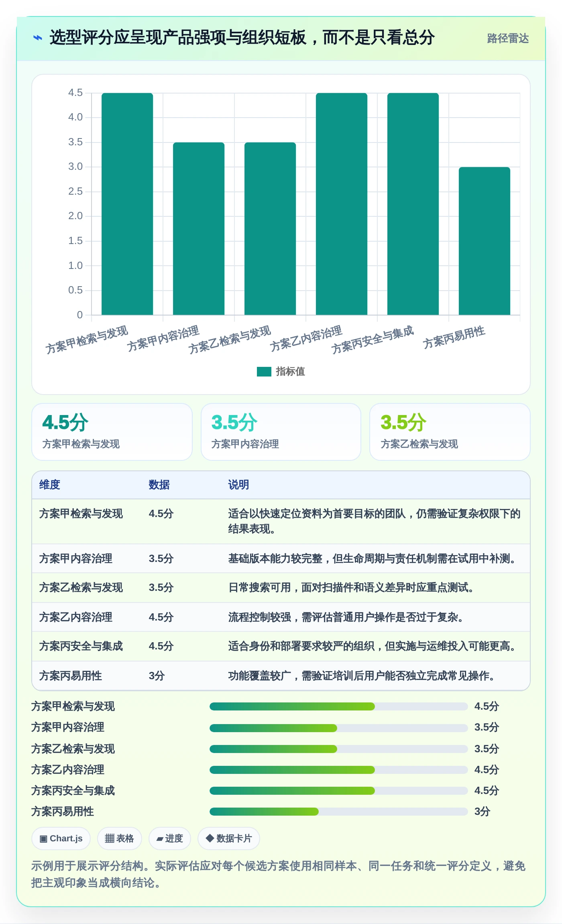Click the 维度 column header

[x=50, y=485]
